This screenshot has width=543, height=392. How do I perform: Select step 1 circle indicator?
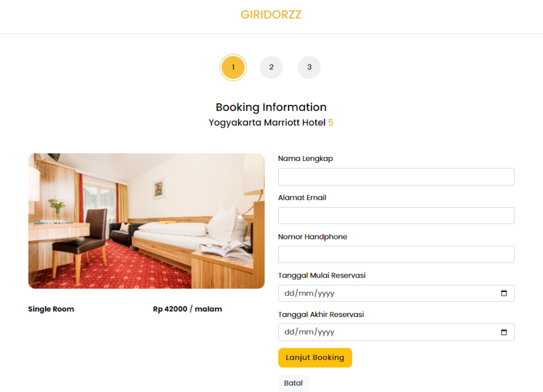click(x=233, y=67)
